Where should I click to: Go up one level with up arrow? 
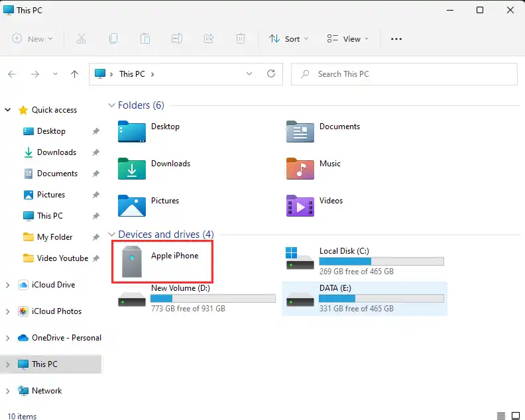74,74
